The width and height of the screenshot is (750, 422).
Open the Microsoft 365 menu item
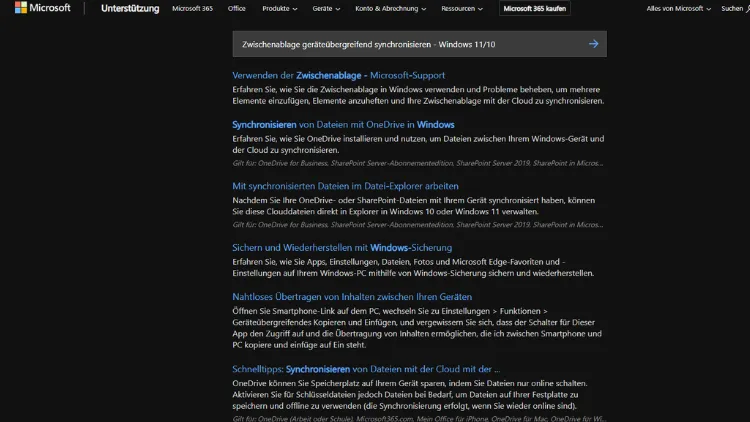pyautogui.click(x=192, y=9)
